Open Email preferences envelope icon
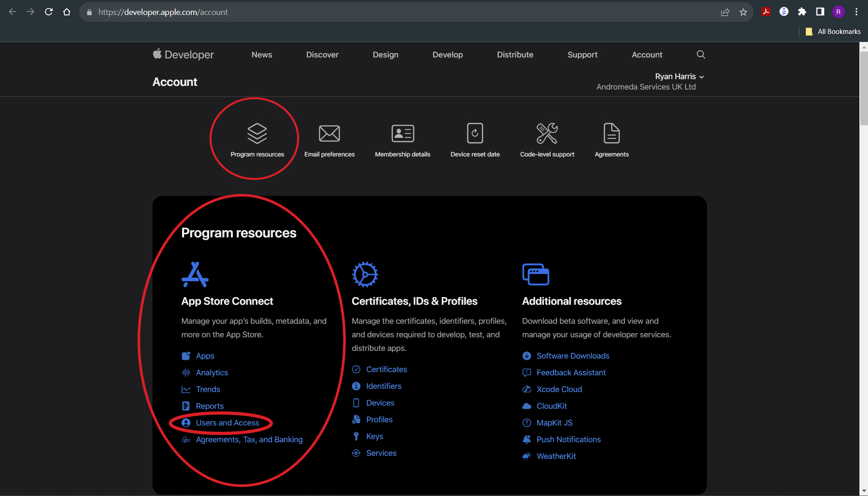Screen dimensions: 868x496 [x=329, y=133]
